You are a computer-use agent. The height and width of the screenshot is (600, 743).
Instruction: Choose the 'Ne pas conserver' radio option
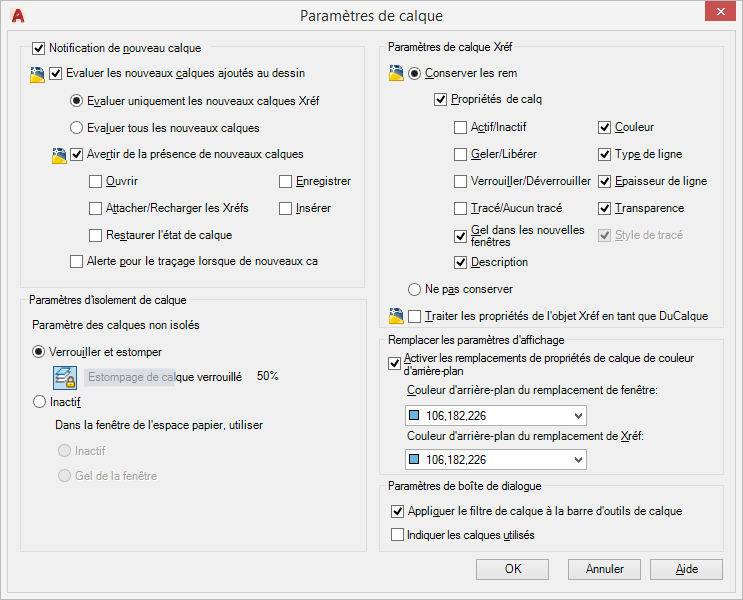pyautogui.click(x=415, y=289)
